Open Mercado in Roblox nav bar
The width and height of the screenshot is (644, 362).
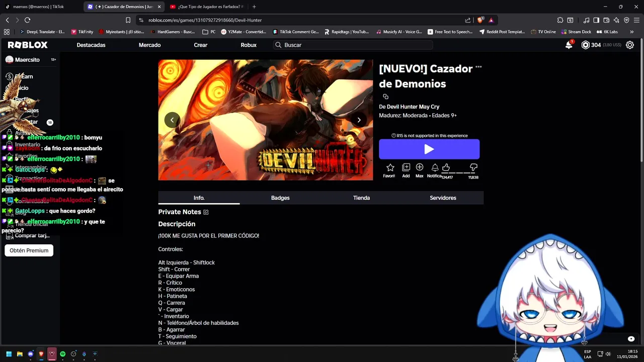pos(150,45)
